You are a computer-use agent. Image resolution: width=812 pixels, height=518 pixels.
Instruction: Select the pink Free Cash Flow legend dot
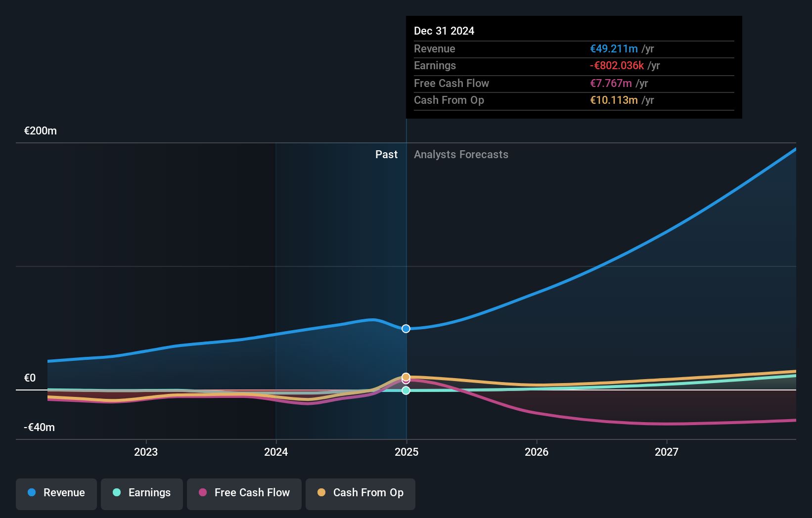click(202, 493)
